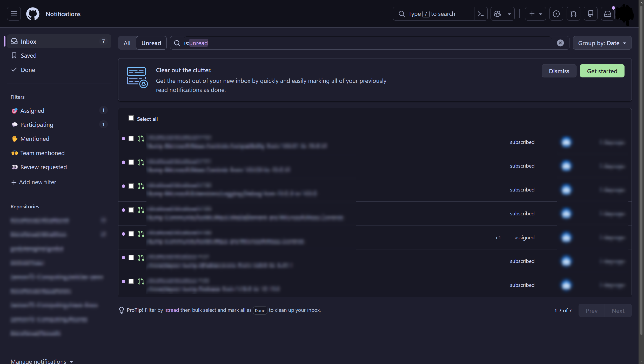Click pull request icon of fourth notification
644x364 pixels.
pyautogui.click(x=141, y=210)
